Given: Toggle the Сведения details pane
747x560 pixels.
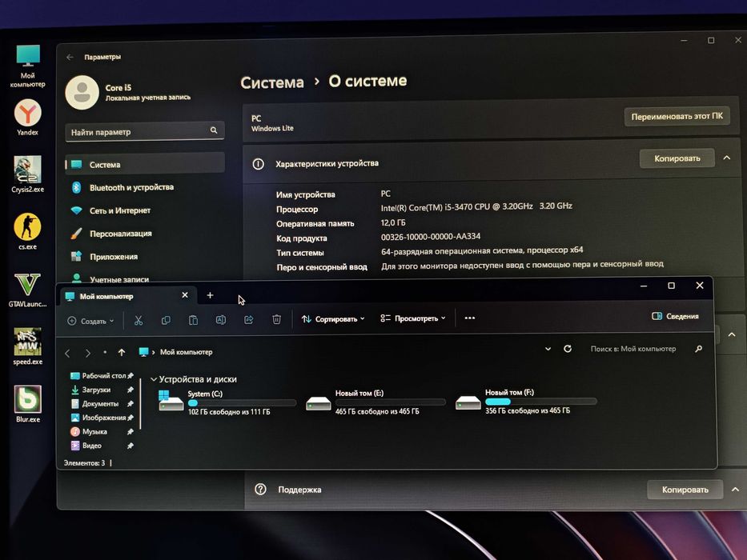Looking at the screenshot, I should tap(675, 316).
